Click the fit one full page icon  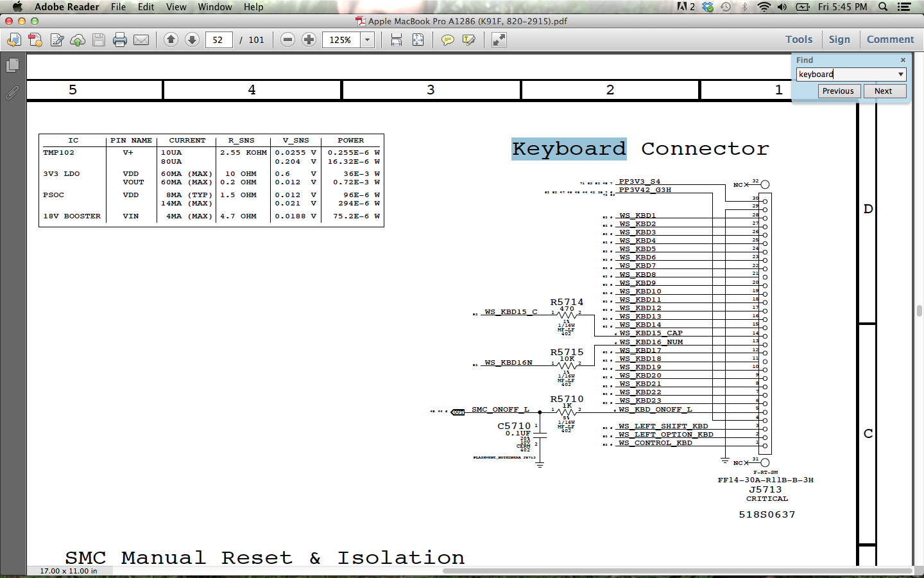tap(418, 40)
